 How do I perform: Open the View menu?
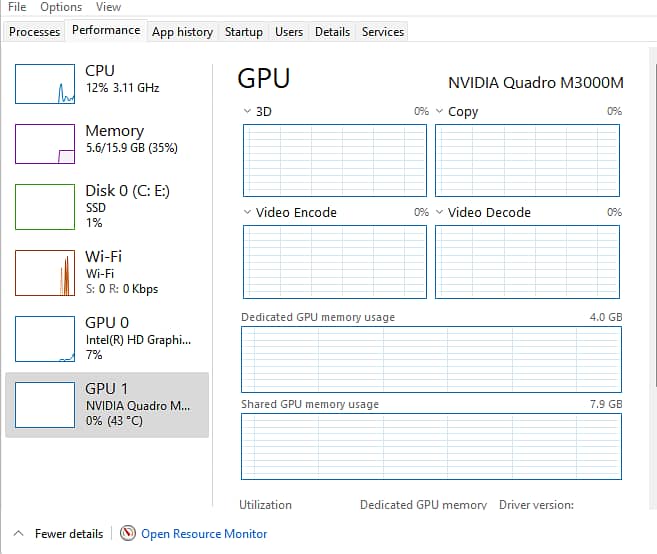tap(108, 7)
